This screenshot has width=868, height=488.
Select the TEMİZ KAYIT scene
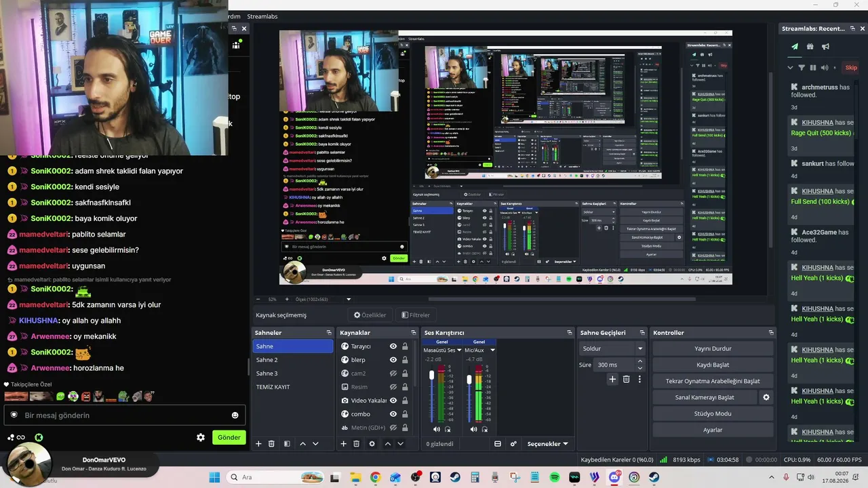coord(293,387)
